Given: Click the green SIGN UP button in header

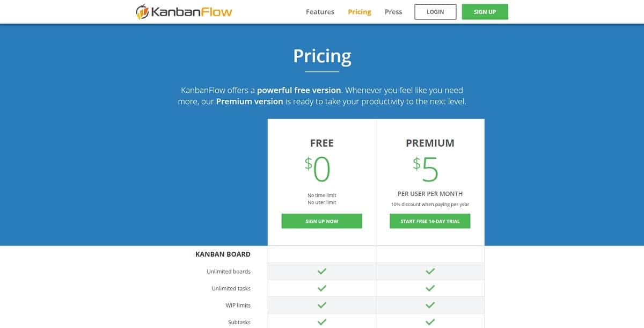Looking at the screenshot, I should pos(485,11).
